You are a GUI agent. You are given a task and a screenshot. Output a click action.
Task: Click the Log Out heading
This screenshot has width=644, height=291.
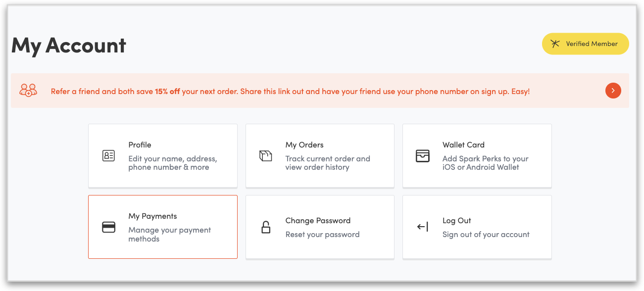tap(456, 221)
